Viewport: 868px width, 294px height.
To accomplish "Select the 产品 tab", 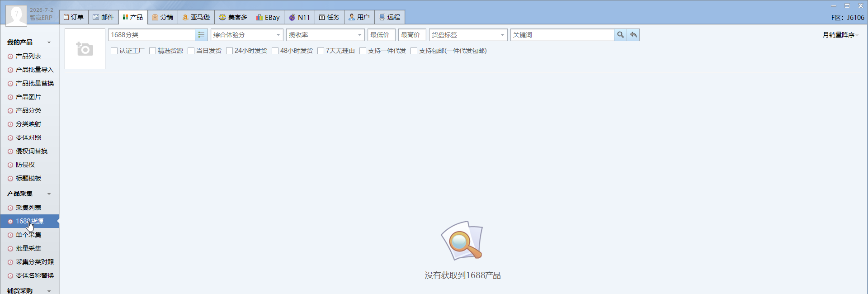I will coord(133,17).
